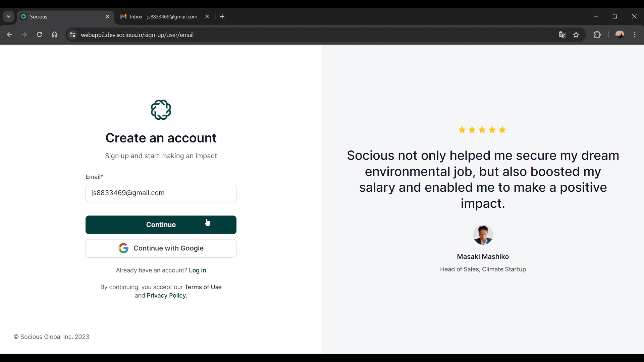The height and width of the screenshot is (362, 644).
Task: Open the browser profile avatar
Action: (620, 35)
